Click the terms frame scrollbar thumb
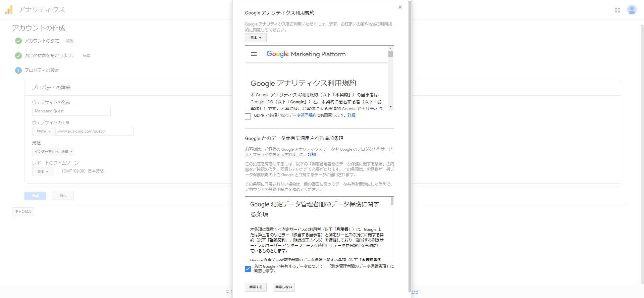644x298 pixels. [390, 54]
